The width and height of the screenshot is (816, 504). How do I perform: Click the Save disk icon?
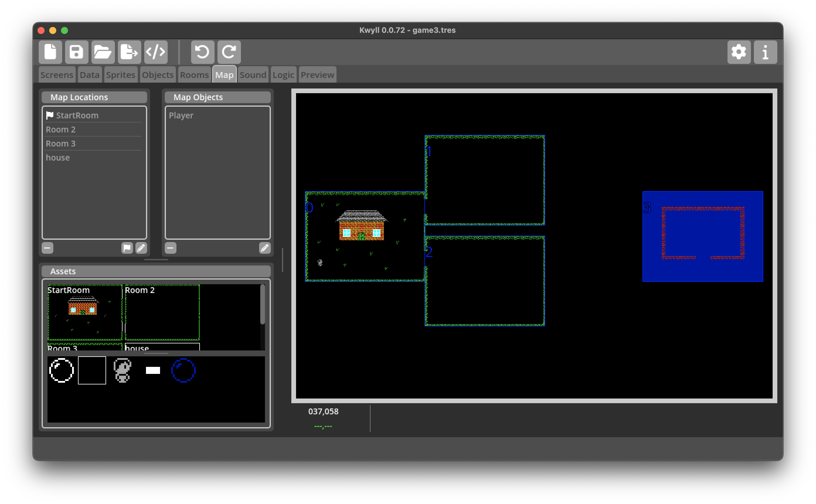76,52
